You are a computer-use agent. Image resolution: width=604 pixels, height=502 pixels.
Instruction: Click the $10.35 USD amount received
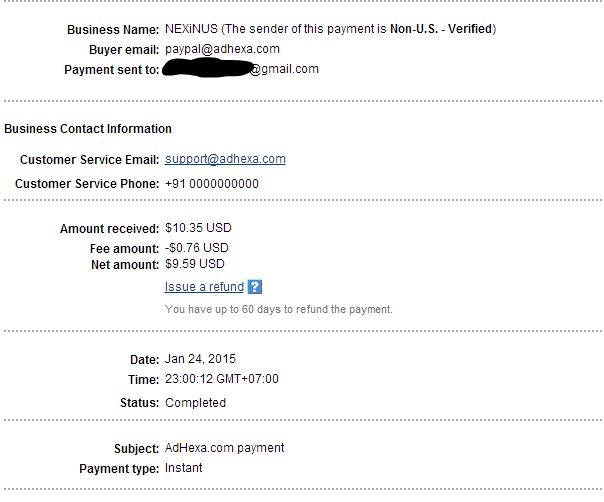(x=198, y=228)
